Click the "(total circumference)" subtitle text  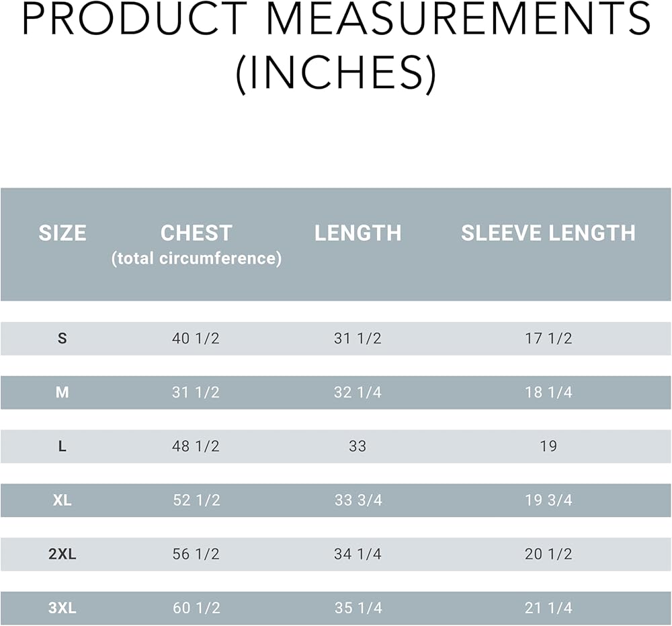point(196,258)
